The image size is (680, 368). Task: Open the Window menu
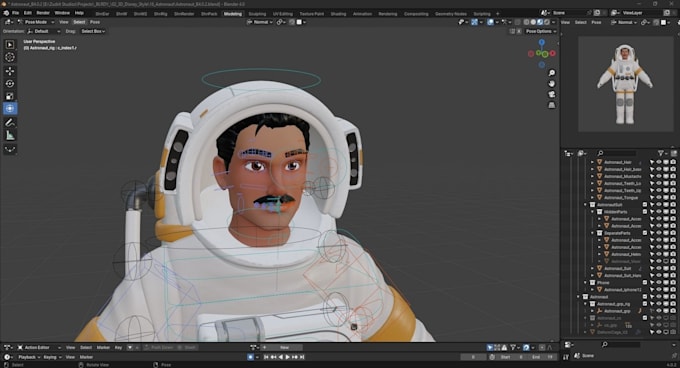[62, 13]
